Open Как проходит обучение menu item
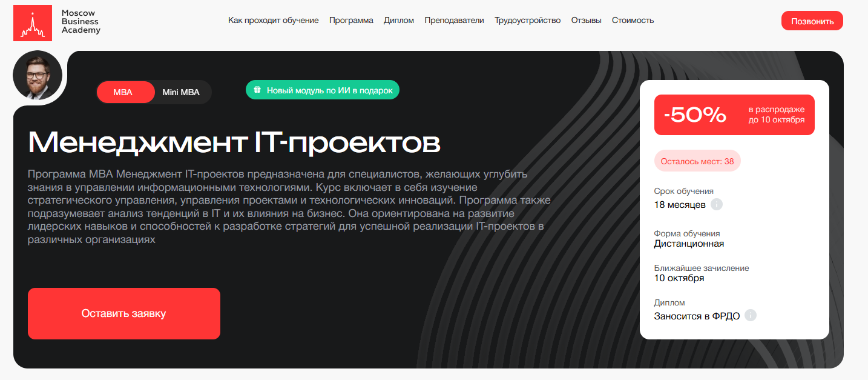 click(x=273, y=20)
